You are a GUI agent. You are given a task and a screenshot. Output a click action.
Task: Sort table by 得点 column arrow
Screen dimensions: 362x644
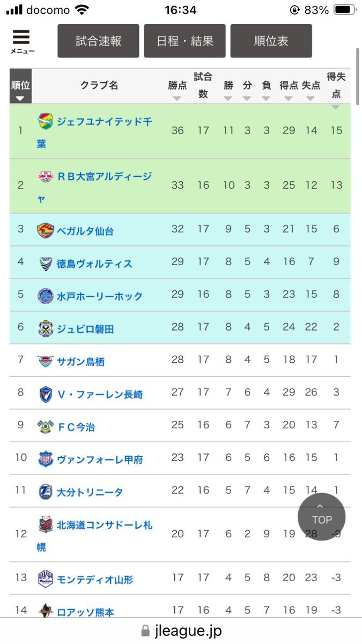coord(289,98)
